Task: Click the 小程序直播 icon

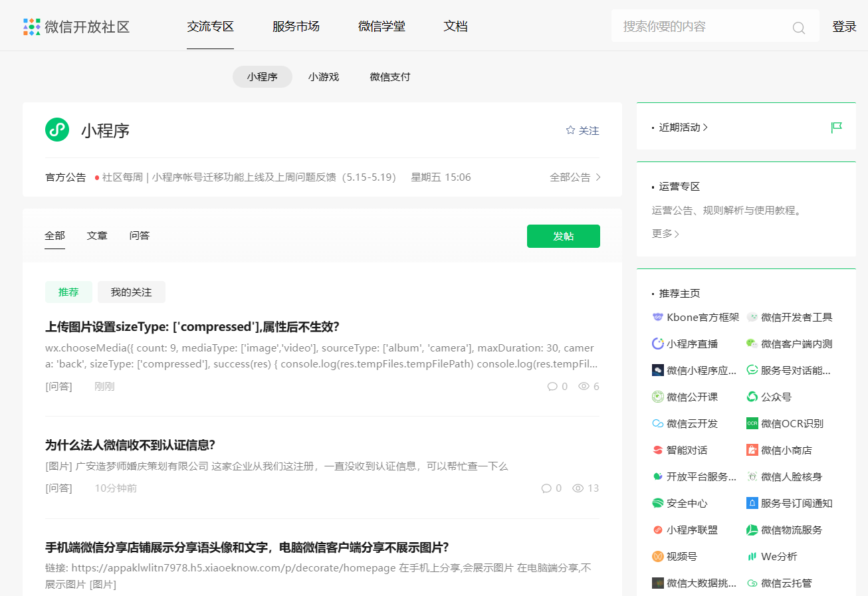Action: pos(658,344)
